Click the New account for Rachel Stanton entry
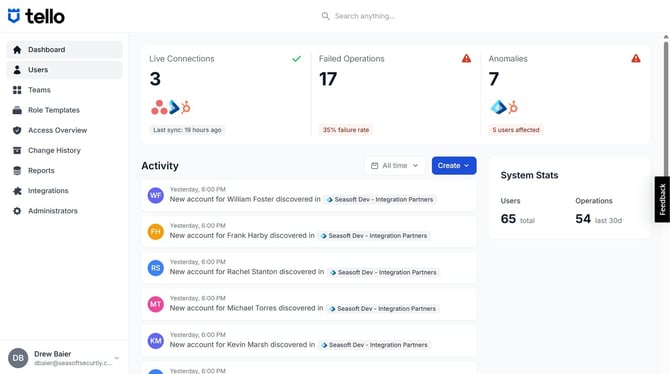Image resolution: width=670 pixels, height=374 pixels. click(x=309, y=268)
